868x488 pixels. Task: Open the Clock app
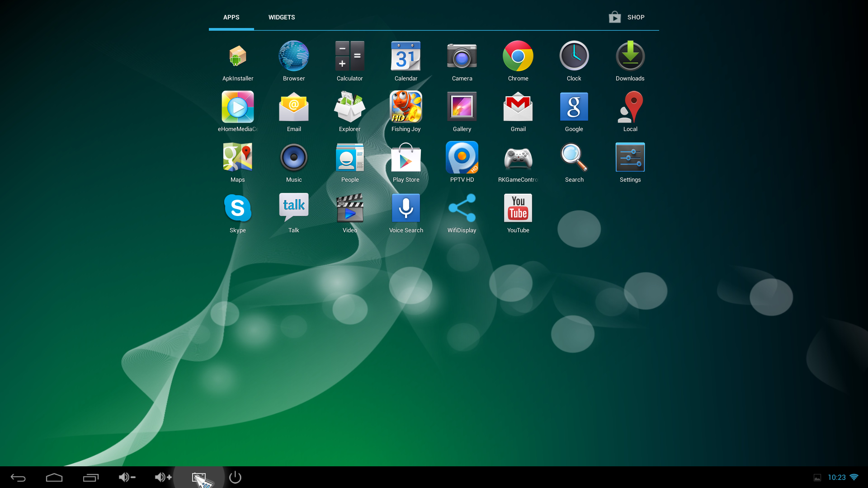[x=574, y=56]
